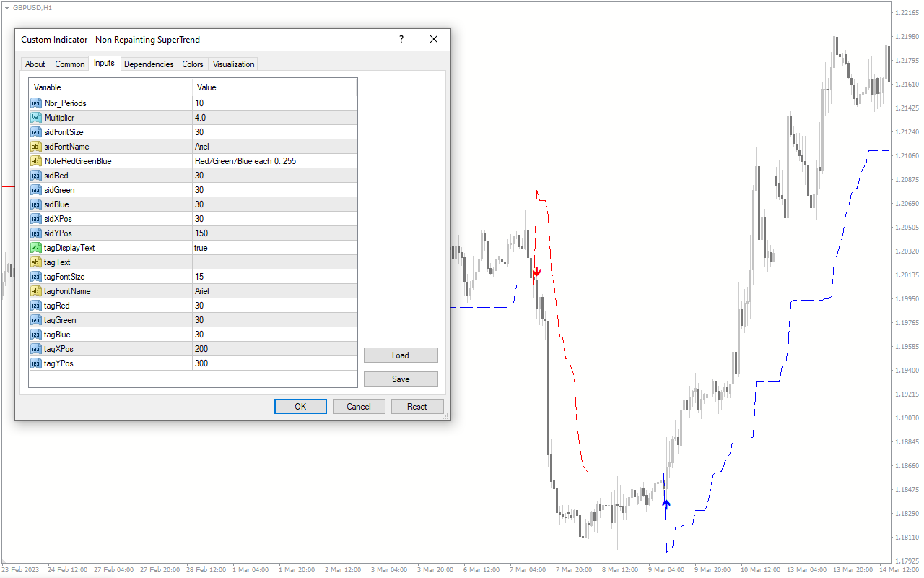Click the tagYPos variable icon

tap(35, 363)
